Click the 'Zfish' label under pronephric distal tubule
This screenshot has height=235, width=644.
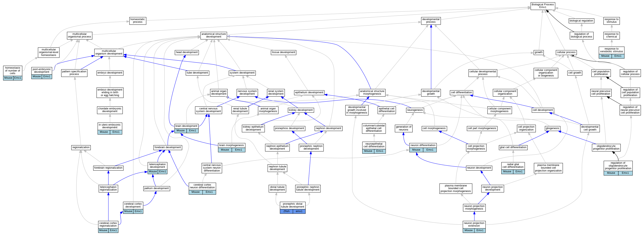(x=286, y=211)
